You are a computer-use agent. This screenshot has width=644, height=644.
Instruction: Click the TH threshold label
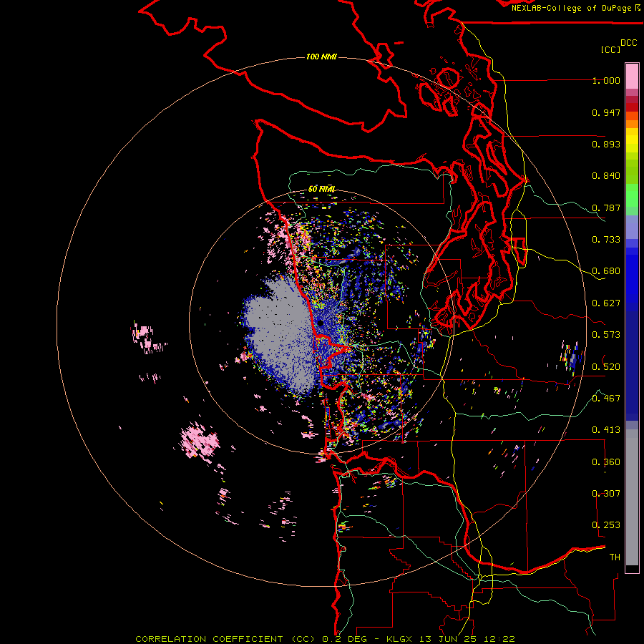tap(615, 557)
